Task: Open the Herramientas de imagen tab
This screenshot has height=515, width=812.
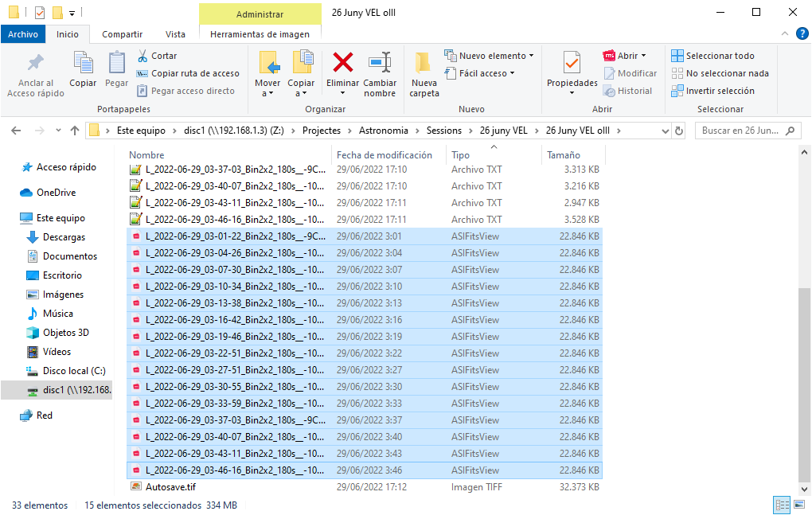Action: (260, 34)
